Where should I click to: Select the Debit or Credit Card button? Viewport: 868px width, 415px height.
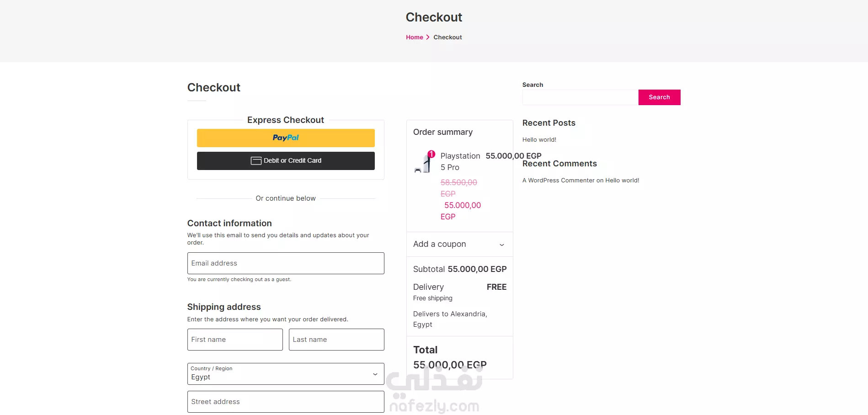(286, 161)
